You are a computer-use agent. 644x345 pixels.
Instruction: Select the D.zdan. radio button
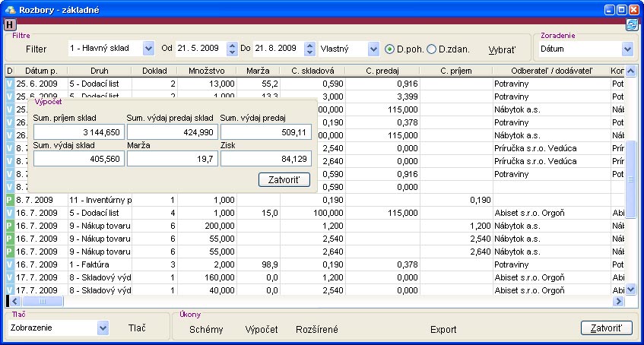point(432,49)
